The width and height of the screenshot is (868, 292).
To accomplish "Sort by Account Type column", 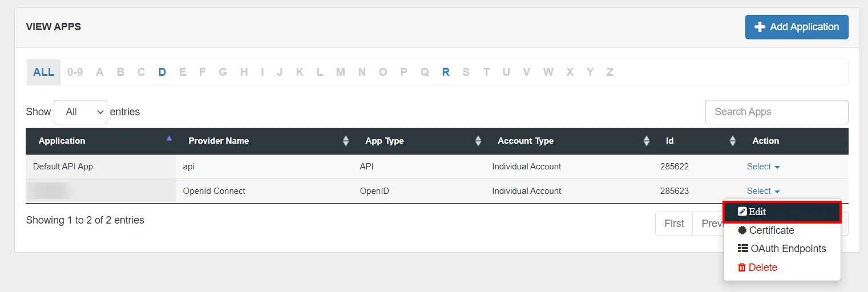I will (x=570, y=141).
